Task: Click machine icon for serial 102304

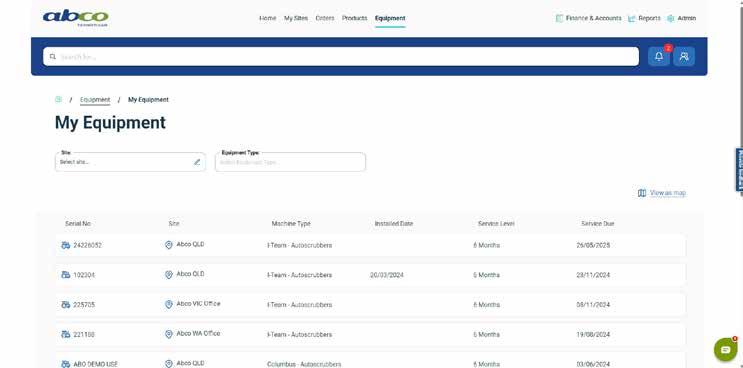Action: coord(66,275)
